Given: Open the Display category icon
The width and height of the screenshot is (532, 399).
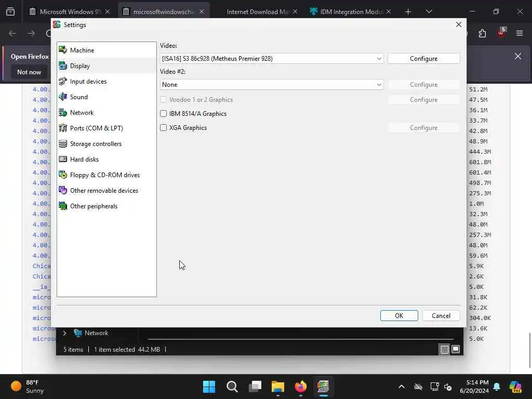Looking at the screenshot, I should point(63,66).
